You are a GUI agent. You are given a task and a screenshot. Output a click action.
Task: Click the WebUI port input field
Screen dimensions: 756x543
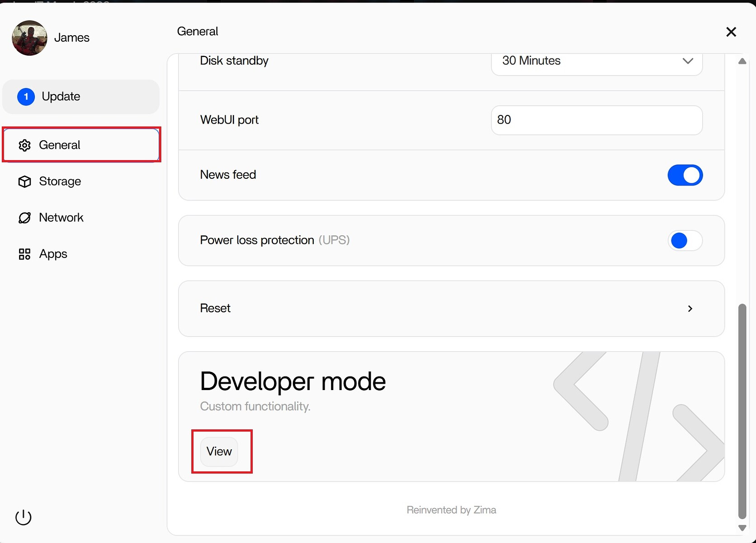pyautogui.click(x=596, y=120)
